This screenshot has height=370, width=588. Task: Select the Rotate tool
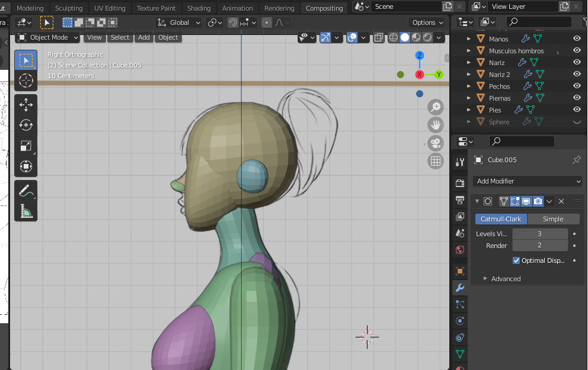(x=26, y=125)
